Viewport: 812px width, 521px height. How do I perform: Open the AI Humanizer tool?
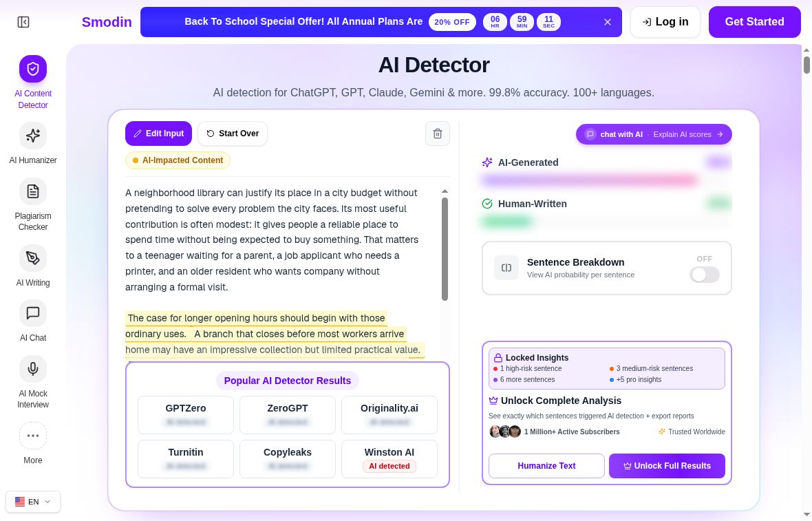32,143
